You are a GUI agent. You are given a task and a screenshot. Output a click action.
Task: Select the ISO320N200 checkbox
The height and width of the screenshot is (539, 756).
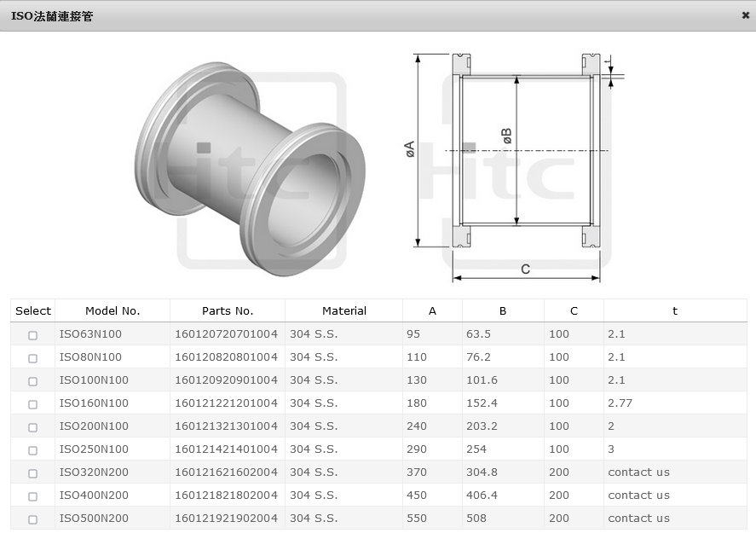click(x=33, y=473)
